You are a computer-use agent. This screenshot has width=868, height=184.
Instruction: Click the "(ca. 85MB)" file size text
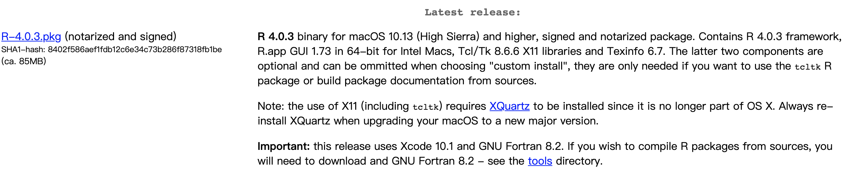tap(23, 61)
